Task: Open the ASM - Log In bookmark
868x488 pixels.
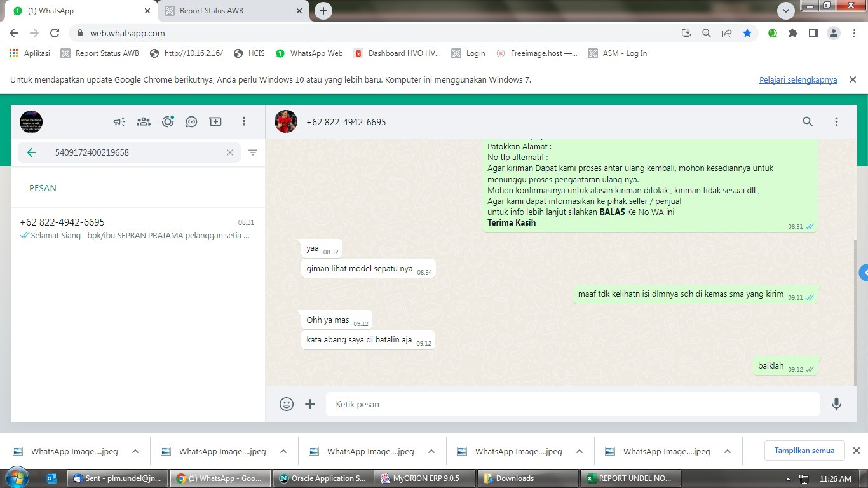Action: 618,53
